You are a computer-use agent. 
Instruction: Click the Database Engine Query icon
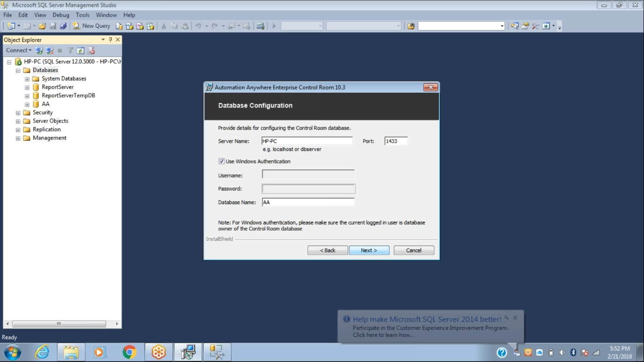point(119,26)
